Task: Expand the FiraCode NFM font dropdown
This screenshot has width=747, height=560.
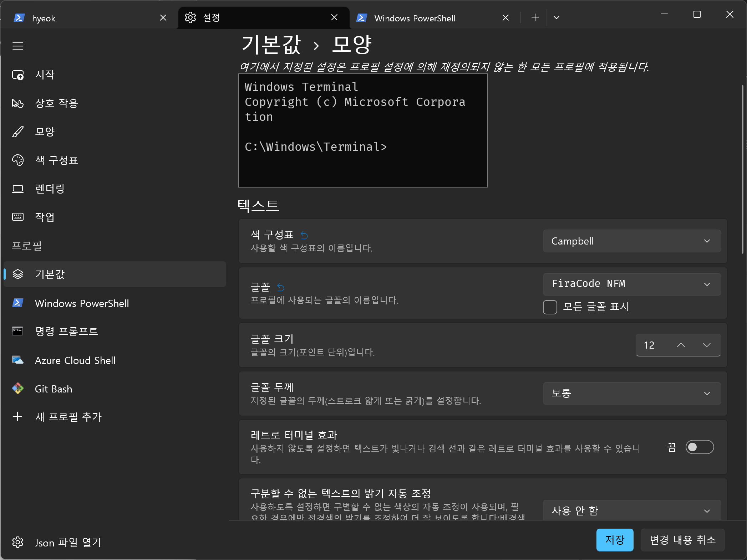Action: tap(631, 284)
